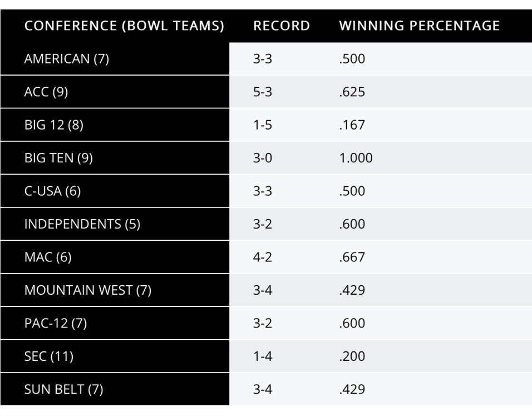Select the SEC (11) conference cell
The image size is (532, 417).
49,356
